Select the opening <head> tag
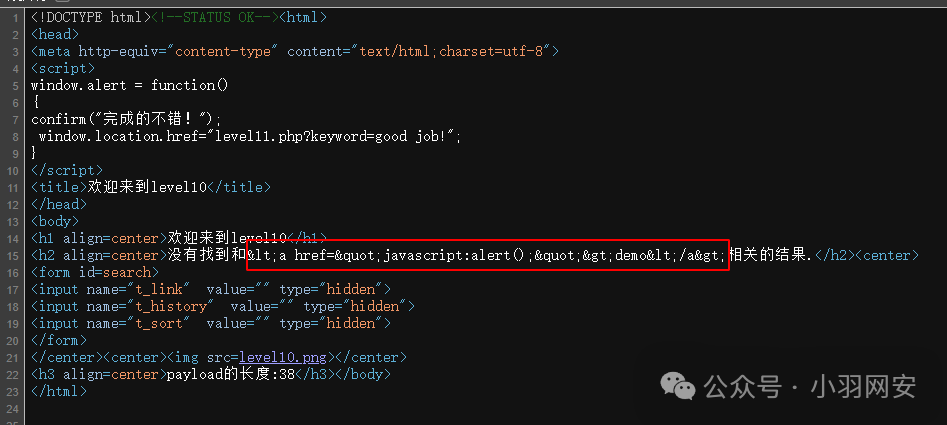Image resolution: width=947 pixels, height=425 pixels. coord(55,34)
